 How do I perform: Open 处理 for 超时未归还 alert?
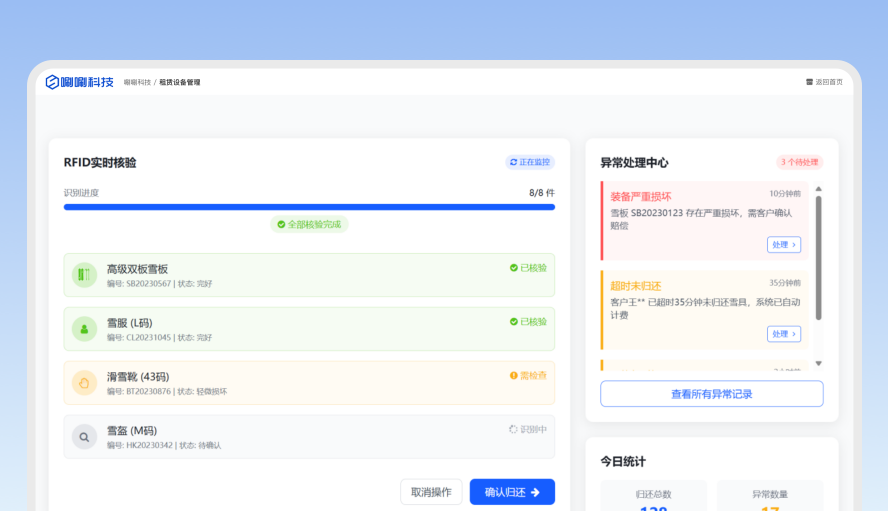[783, 334]
